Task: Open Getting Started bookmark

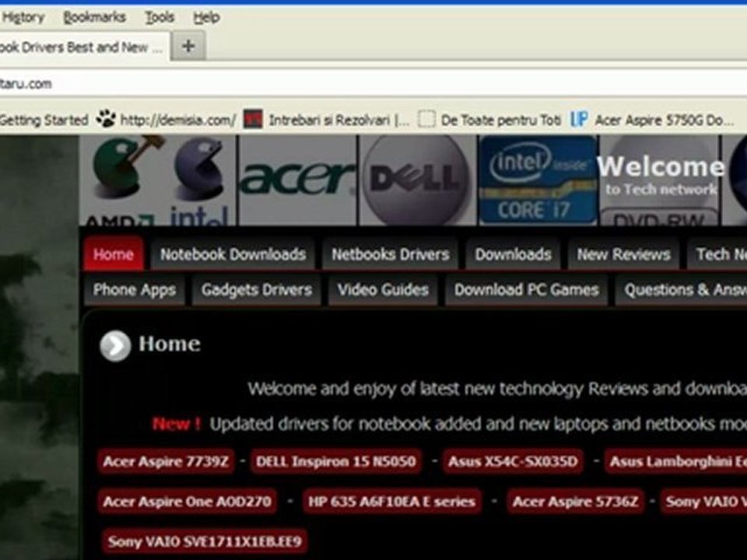Action: pos(44,120)
